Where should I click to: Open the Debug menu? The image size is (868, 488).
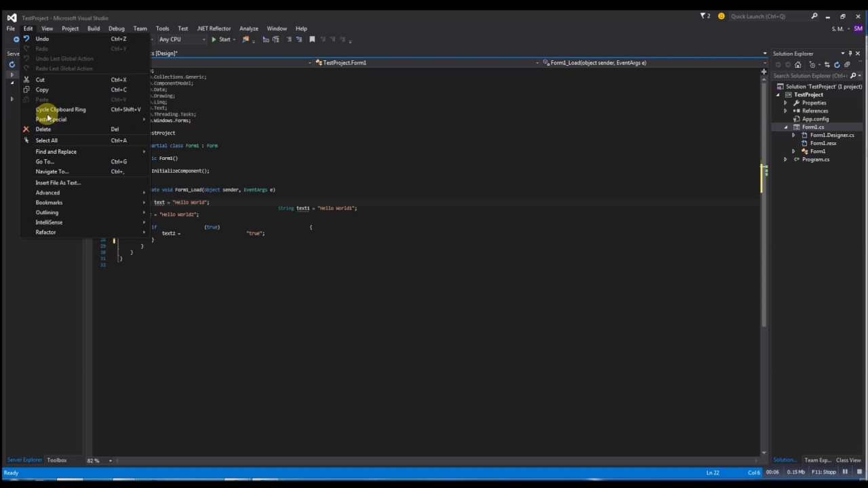click(117, 28)
